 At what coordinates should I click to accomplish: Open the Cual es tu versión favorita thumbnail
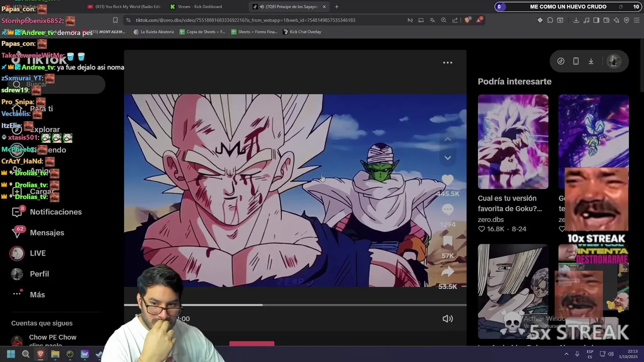[513, 142]
